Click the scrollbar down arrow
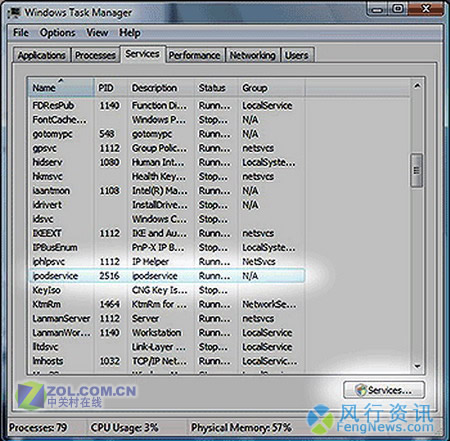450x441 pixels. pyautogui.click(x=417, y=366)
